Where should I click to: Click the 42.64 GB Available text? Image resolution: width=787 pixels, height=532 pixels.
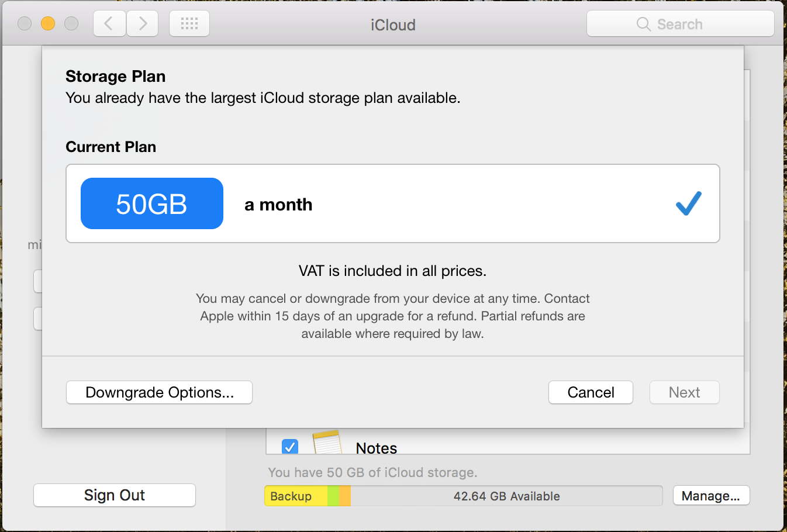pos(506,496)
